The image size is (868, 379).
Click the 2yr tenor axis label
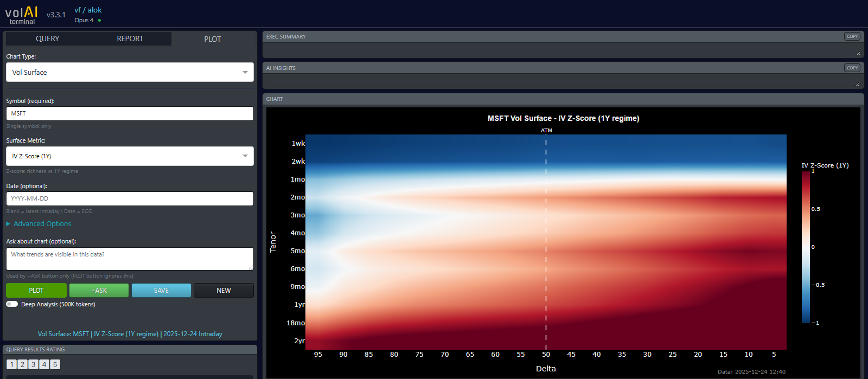click(299, 341)
